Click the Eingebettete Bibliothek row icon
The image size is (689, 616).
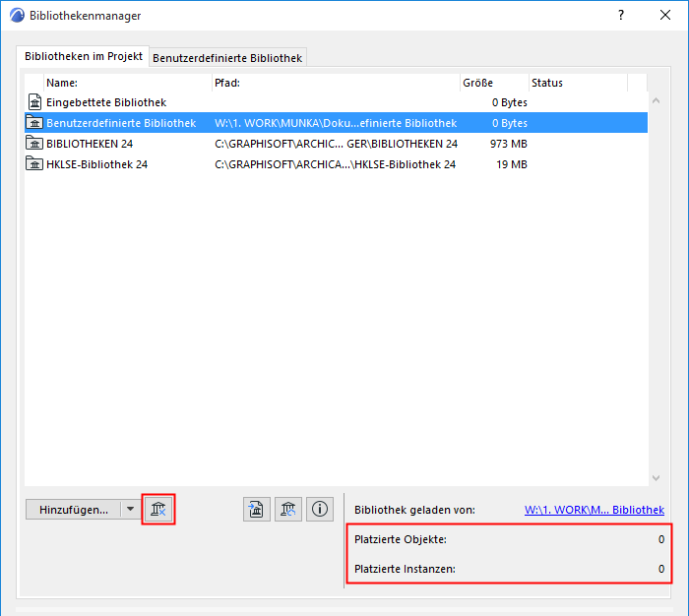tap(34, 102)
